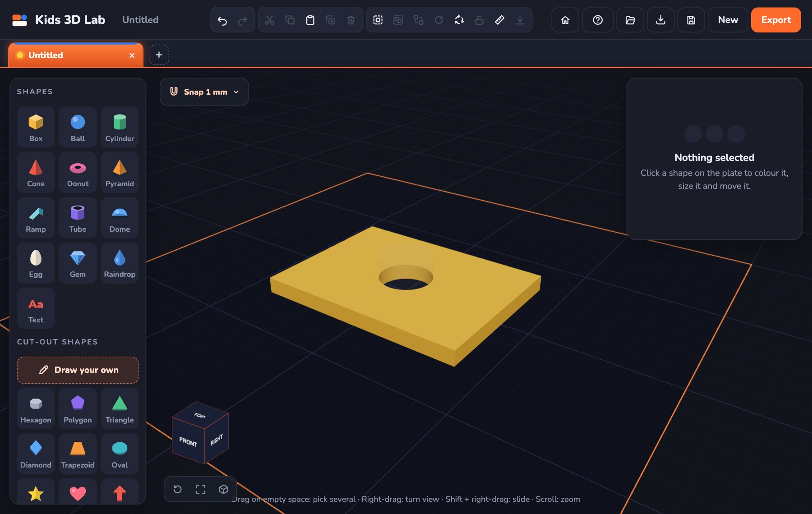Click the download tray icon button

tap(661, 20)
